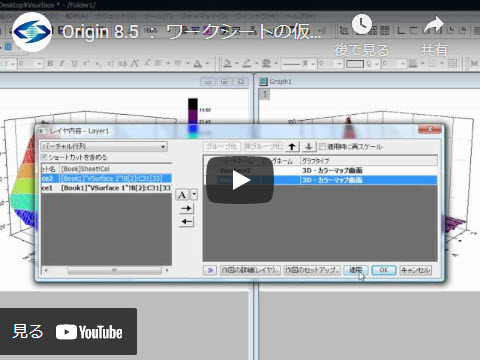The height and width of the screenshot is (360, 480).
Task: Expand the plot type A dropdown arrow
Action: pyautogui.click(x=194, y=194)
